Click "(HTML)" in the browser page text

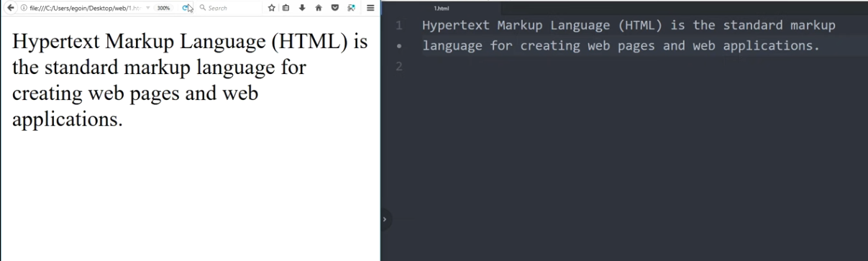coord(310,42)
